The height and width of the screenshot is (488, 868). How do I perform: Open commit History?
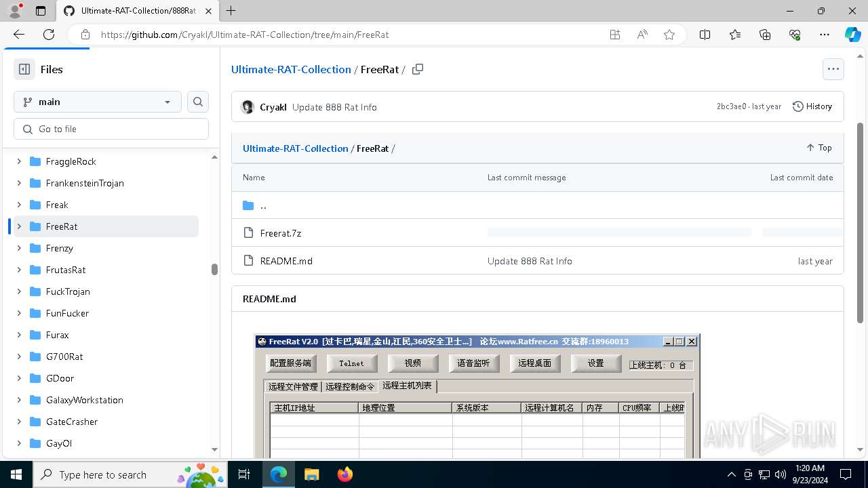812,106
